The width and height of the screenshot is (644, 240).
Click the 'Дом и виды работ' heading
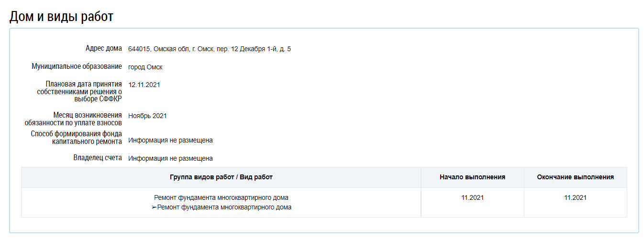point(61,16)
